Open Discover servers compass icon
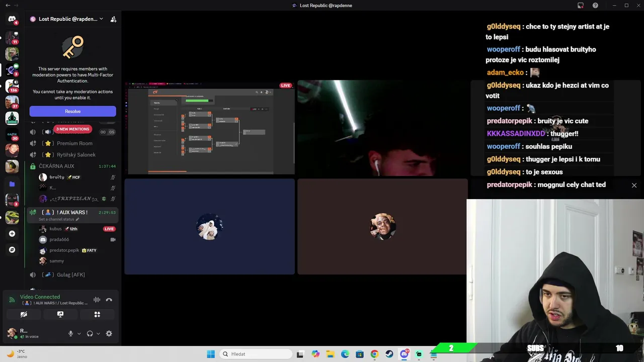The width and height of the screenshot is (644, 362). (12, 249)
